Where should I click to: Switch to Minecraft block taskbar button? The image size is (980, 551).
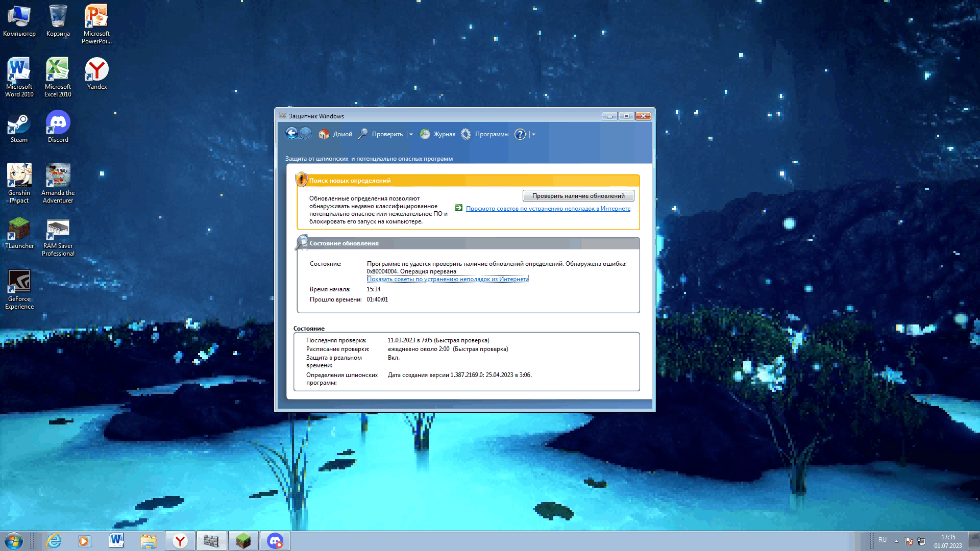click(243, 541)
